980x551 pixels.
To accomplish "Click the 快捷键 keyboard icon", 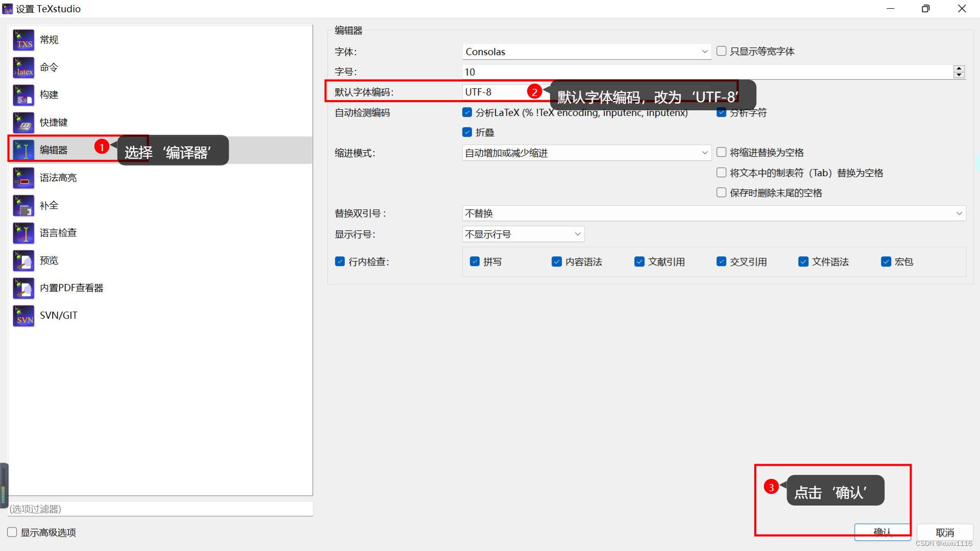I will [23, 123].
